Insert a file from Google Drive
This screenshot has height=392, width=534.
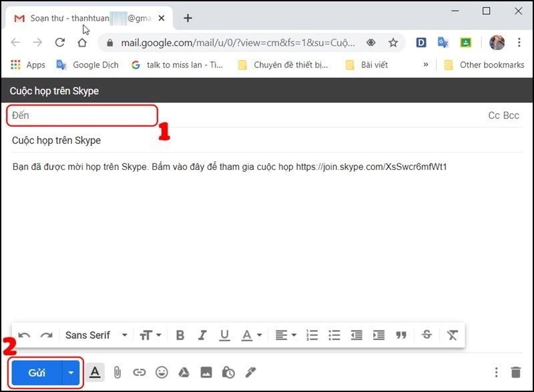point(184,373)
